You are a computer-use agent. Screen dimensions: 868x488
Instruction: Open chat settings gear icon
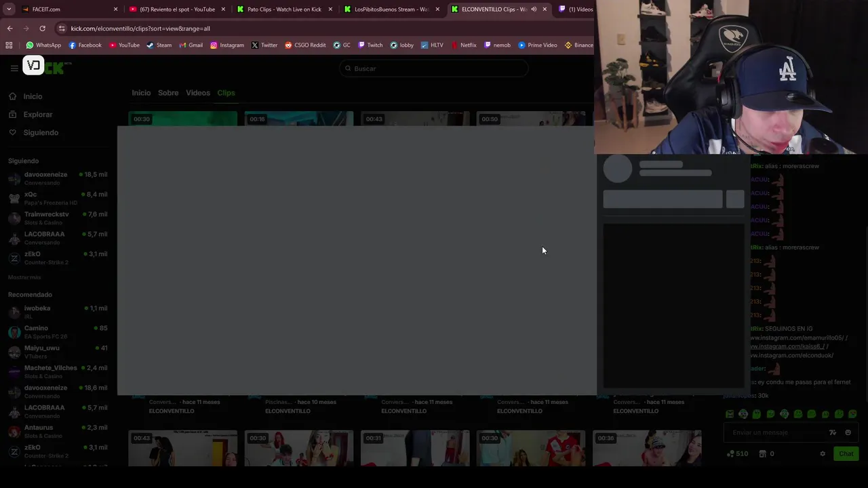point(823,453)
